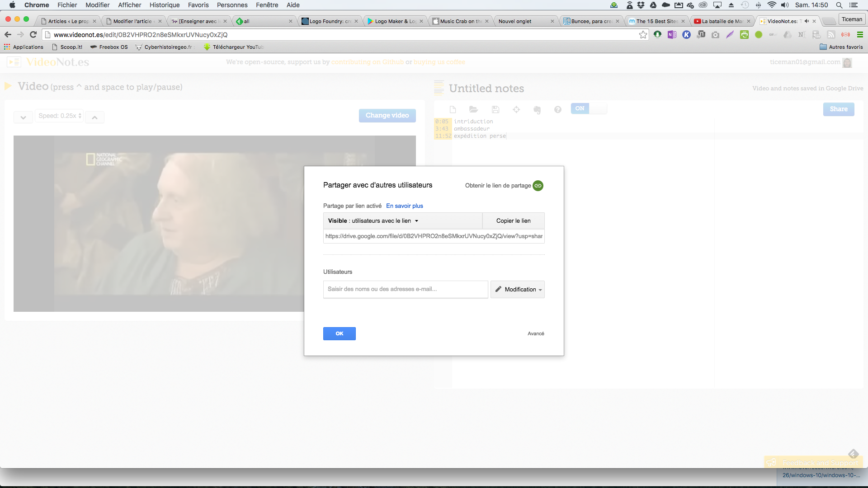Open the Speed 0.25x selector
This screenshot has width=868, height=488.
60,116
